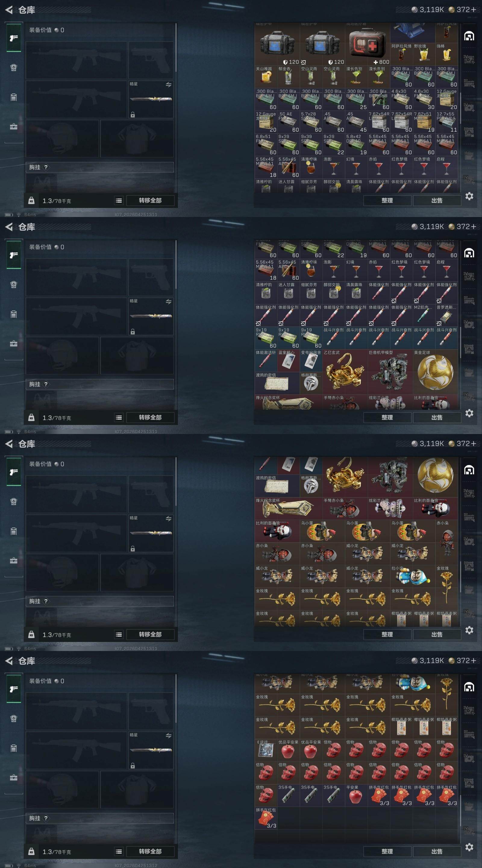Toggle 暗星 knife swap arrows in topmost panel
The width and height of the screenshot is (482, 868).
pos(168,85)
